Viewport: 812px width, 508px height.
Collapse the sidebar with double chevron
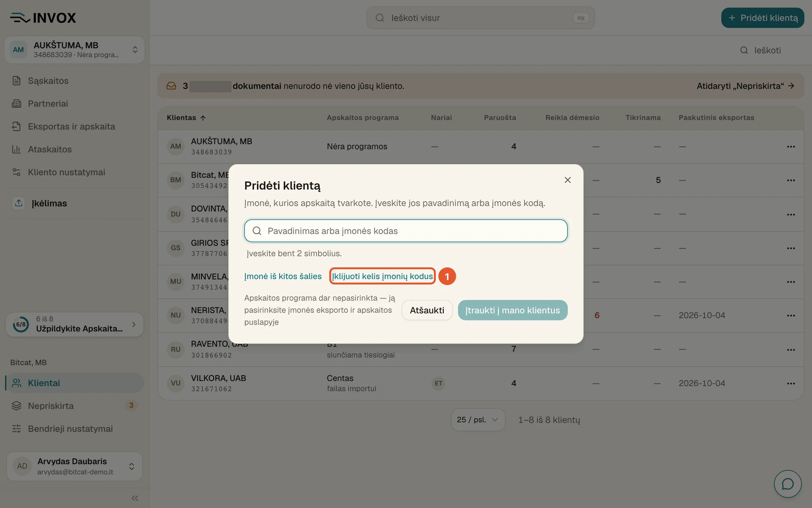(134, 498)
